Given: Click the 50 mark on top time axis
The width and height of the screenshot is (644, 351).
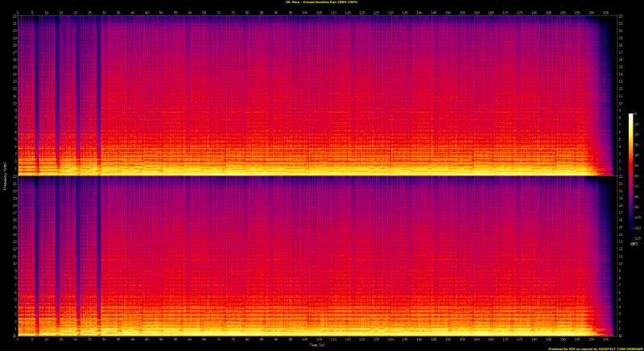Looking at the screenshot, I should pyautogui.click(x=162, y=13).
